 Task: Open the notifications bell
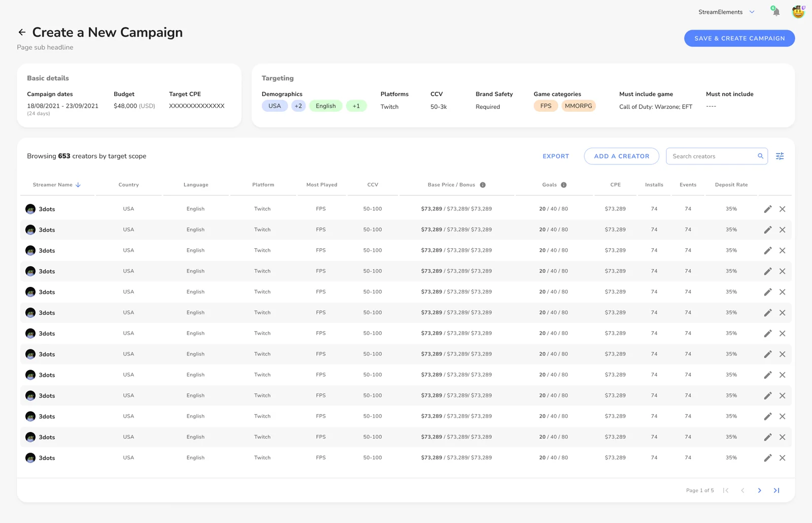tap(776, 12)
